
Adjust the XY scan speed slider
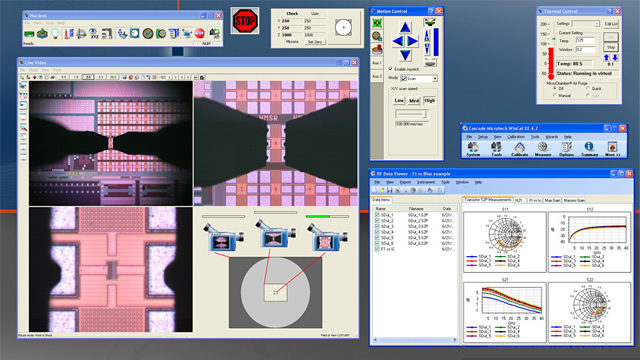411,114
